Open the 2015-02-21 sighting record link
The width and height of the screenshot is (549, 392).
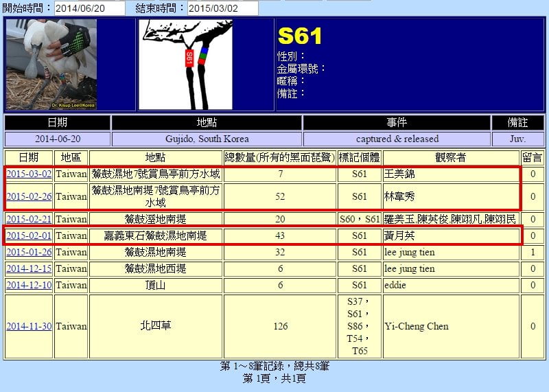[x=29, y=219]
